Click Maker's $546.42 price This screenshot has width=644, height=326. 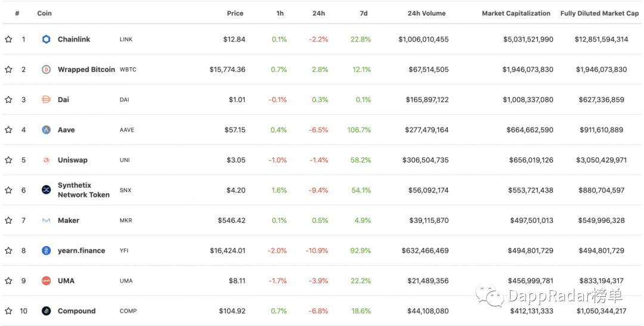[x=231, y=221]
